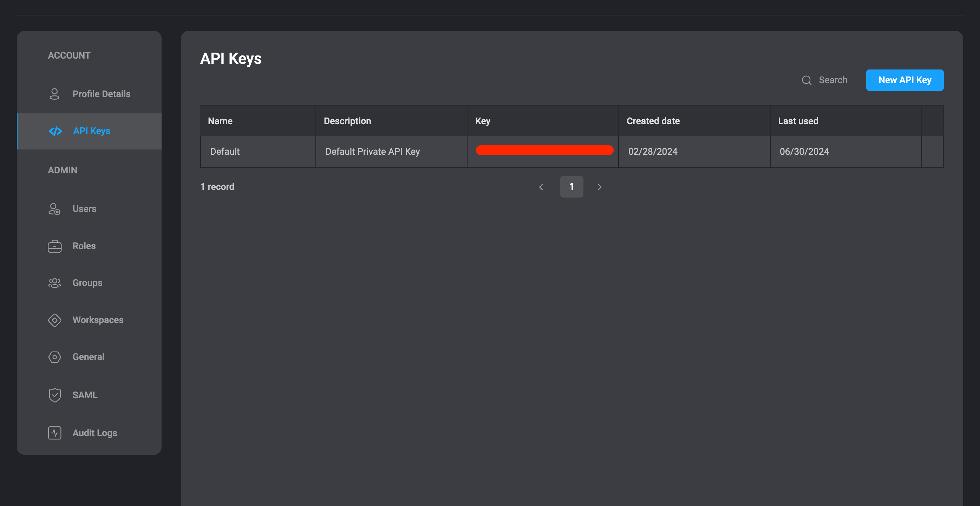Click the Profile Details person icon
The image size is (980, 506).
[x=54, y=94]
